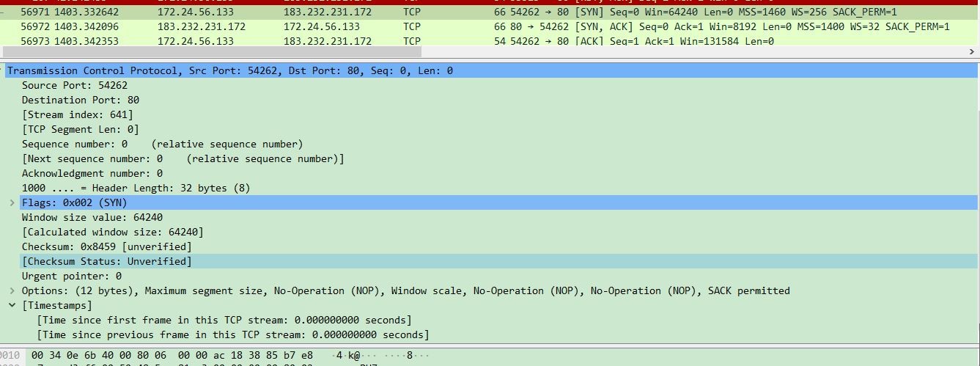Select Time since first frame line
Viewport: 980px width, 366px height.
(x=224, y=320)
